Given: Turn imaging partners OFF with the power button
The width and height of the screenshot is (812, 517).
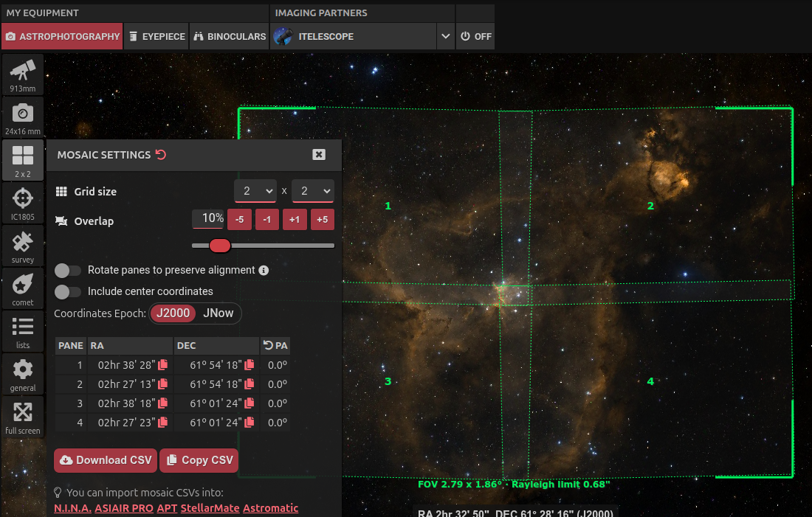Looking at the screenshot, I should [x=475, y=36].
